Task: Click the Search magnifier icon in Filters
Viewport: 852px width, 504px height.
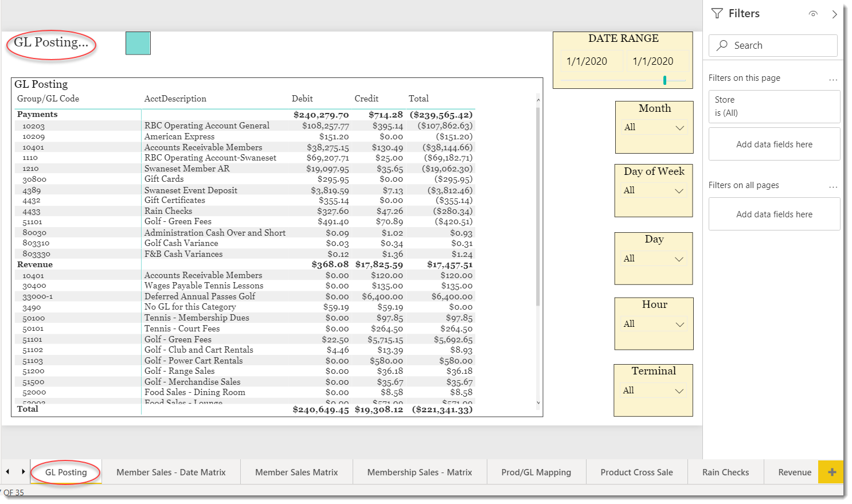Action: pyautogui.click(x=722, y=45)
